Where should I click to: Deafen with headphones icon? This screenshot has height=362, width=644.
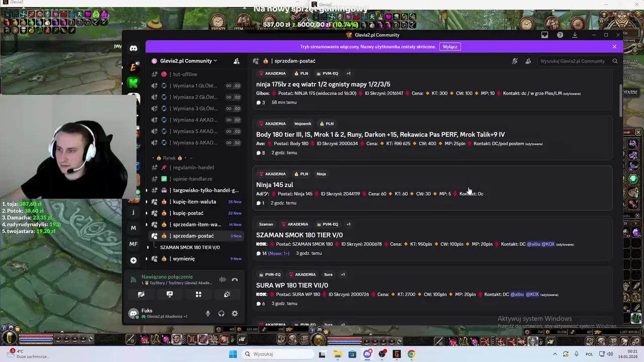221,313
